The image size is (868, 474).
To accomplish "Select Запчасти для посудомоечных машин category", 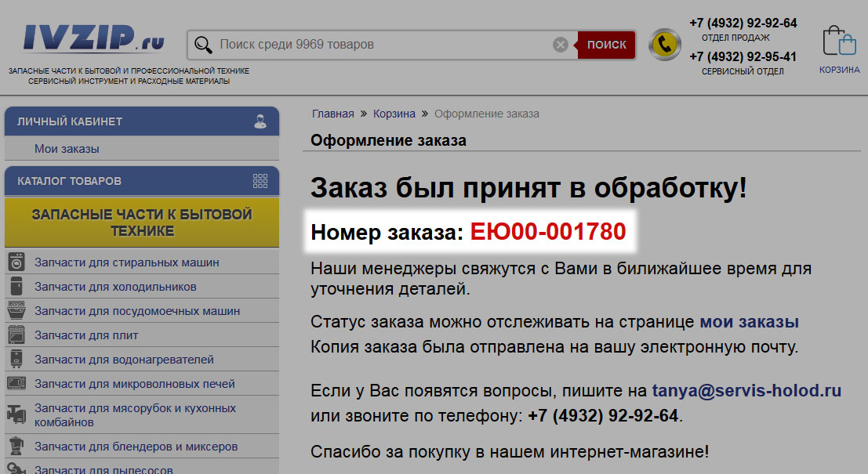I will coord(137,311).
